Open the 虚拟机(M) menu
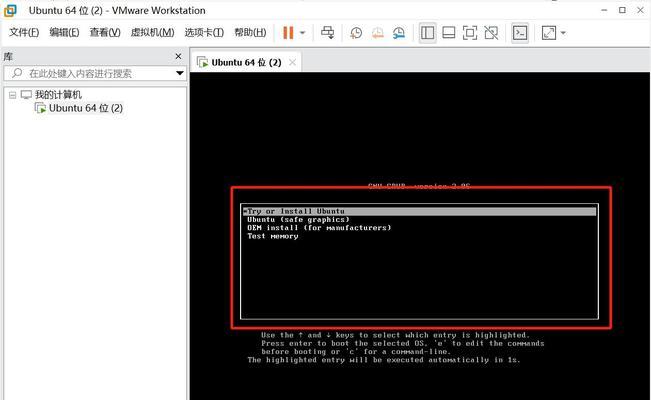The height and width of the screenshot is (400, 651). pos(152,32)
